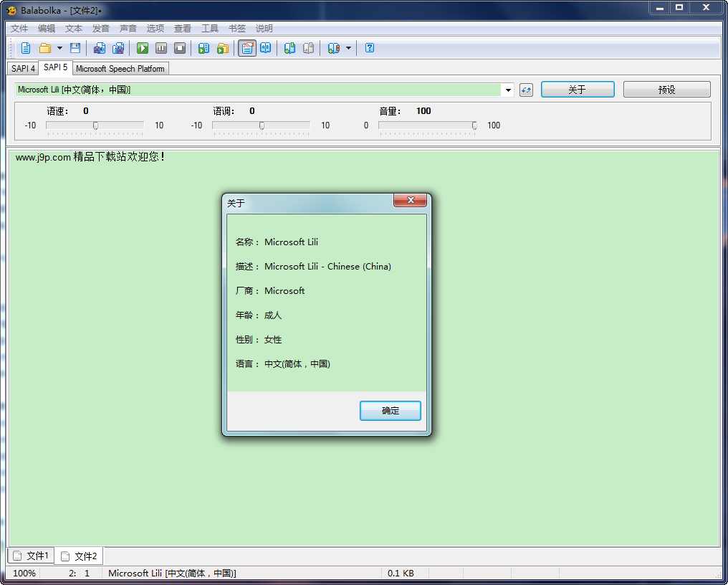Switch to the 文件1 document tab
This screenshot has height=585, width=728.
[x=31, y=556]
